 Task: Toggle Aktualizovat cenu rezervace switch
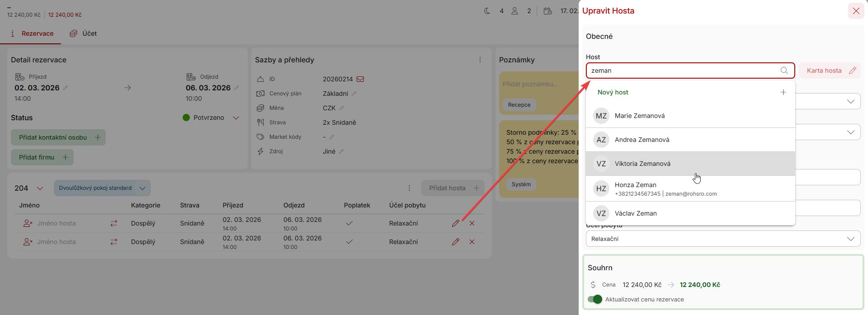595,299
